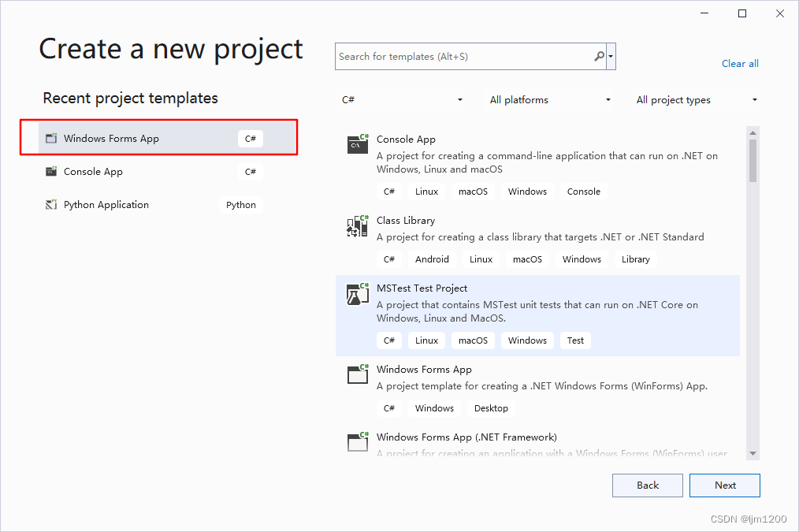Open the All project types dropdown

696,99
